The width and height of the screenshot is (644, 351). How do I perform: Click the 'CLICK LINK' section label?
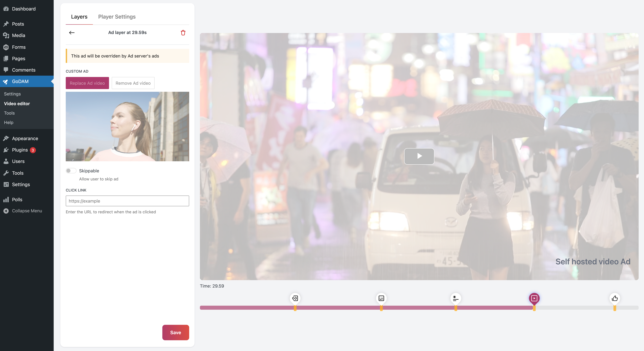pos(76,190)
